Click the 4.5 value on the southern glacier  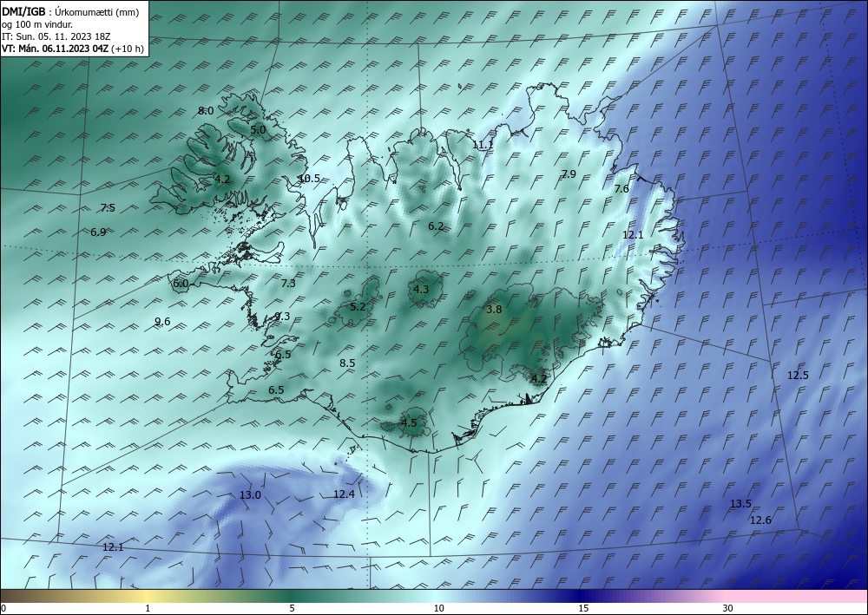coord(409,423)
